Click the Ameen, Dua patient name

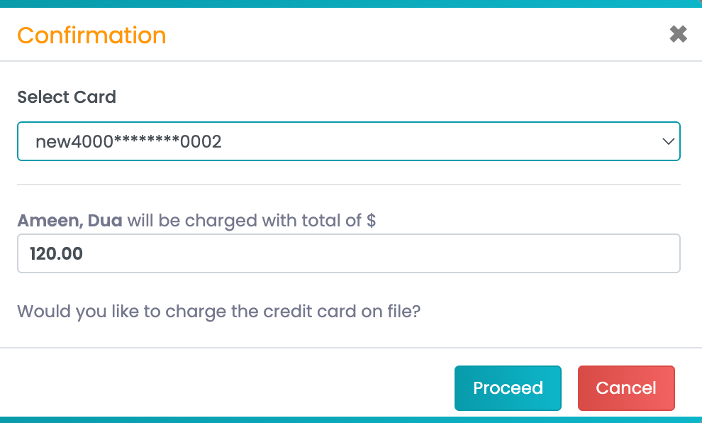point(70,220)
